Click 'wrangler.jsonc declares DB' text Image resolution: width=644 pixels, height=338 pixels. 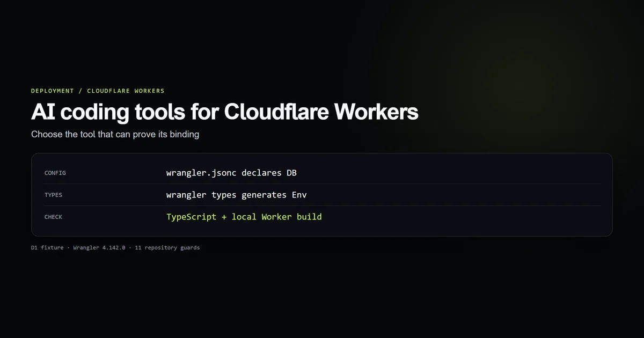(231, 173)
